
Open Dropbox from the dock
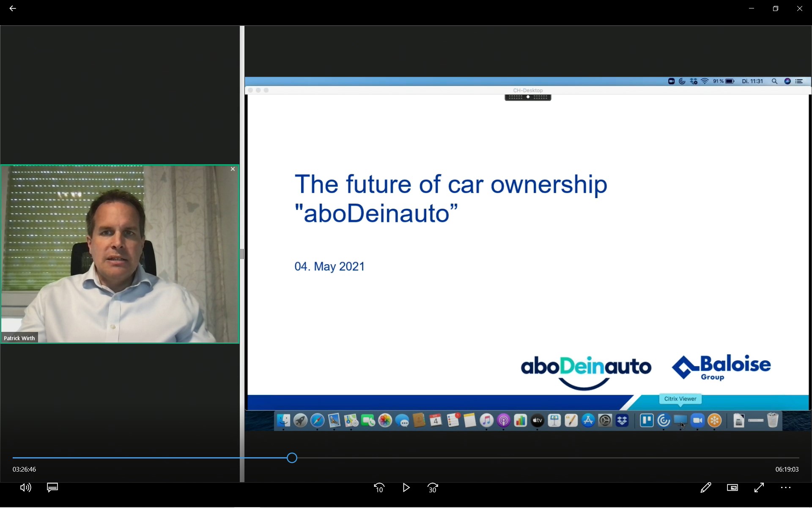[622, 420]
